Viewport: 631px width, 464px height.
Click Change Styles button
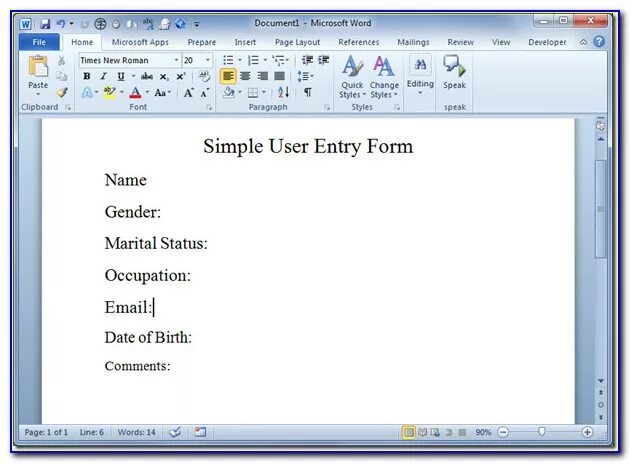[x=384, y=76]
